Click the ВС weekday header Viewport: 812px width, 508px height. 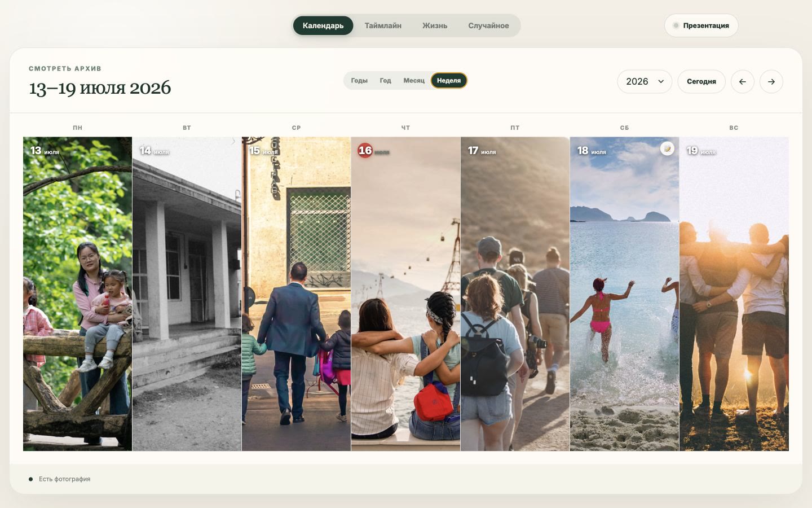(x=734, y=128)
